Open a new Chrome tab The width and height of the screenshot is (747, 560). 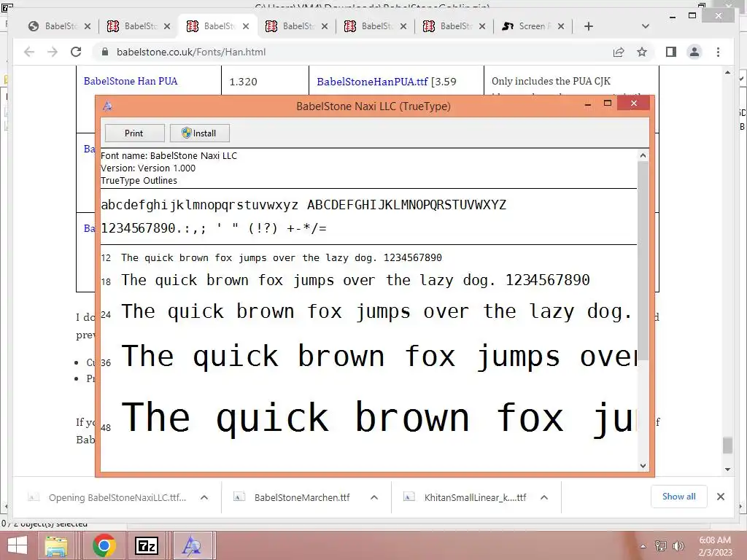point(589,26)
